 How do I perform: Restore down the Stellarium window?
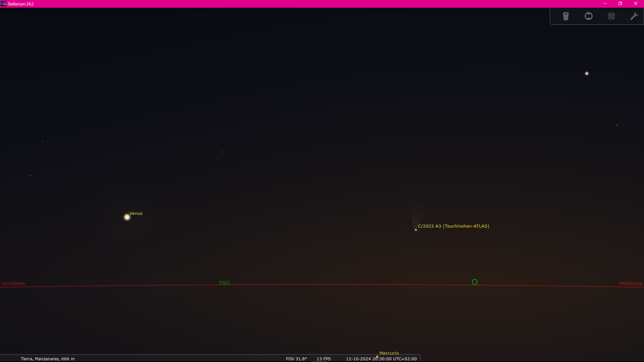pyautogui.click(x=620, y=4)
